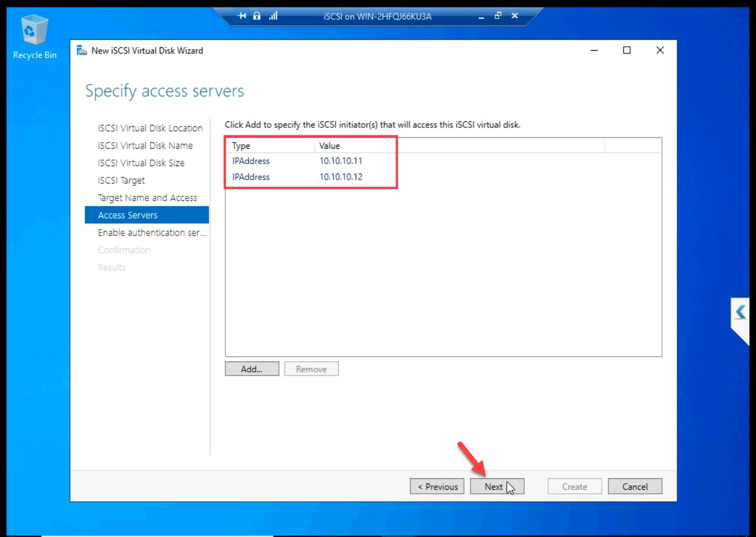Maximize the New iSCSI Virtual Disk Wizard
This screenshot has width=756, height=537.
tap(627, 50)
